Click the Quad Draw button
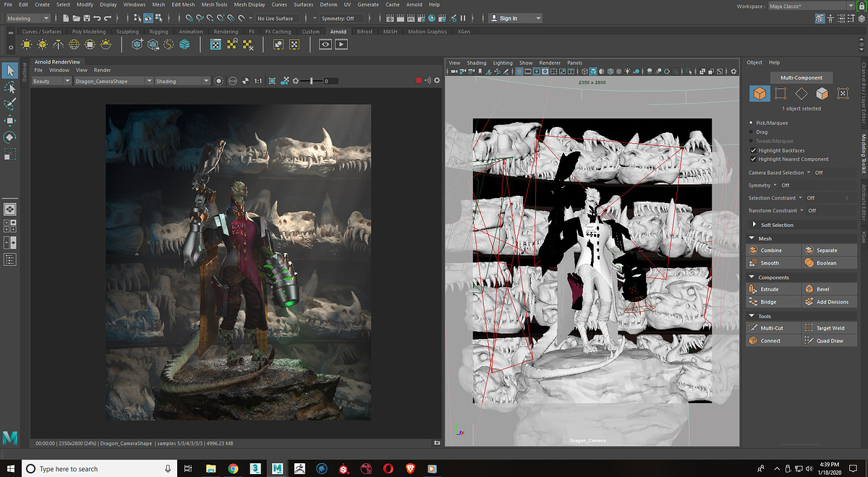Screen dimensions: 868x477 [x=829, y=340]
